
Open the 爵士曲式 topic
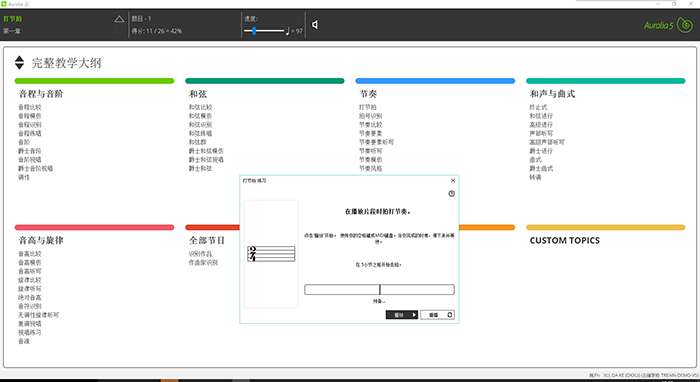(x=541, y=168)
